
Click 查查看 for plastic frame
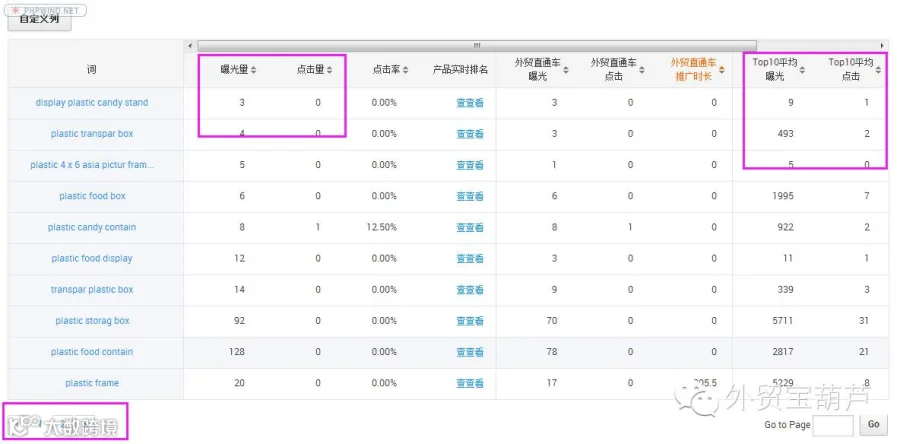click(470, 383)
